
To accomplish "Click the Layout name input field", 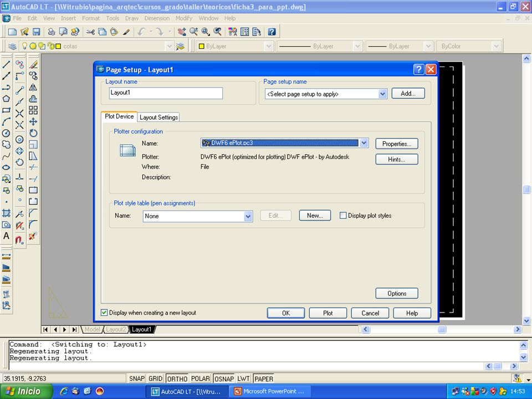I will [x=166, y=93].
